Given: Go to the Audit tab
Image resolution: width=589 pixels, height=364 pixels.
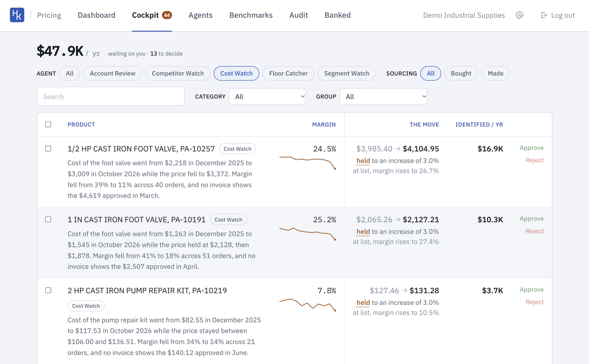Looking at the screenshot, I should 299,15.
